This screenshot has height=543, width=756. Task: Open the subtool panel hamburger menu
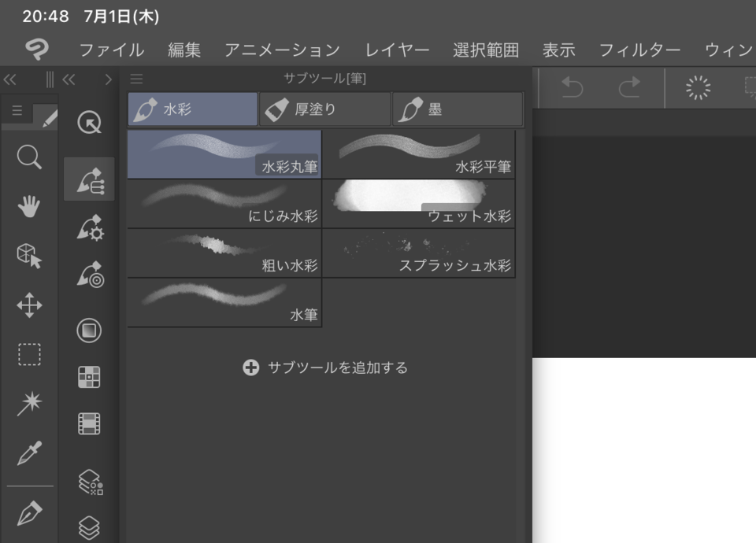point(137,79)
